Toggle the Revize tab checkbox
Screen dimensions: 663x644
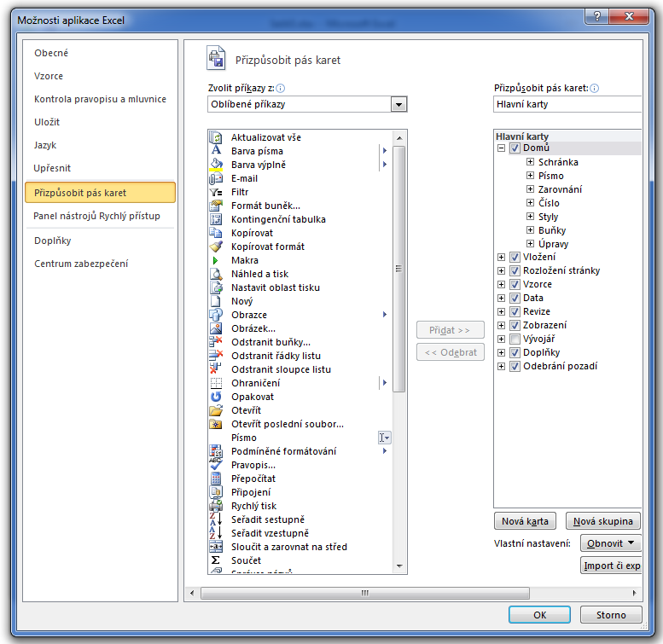(x=515, y=311)
